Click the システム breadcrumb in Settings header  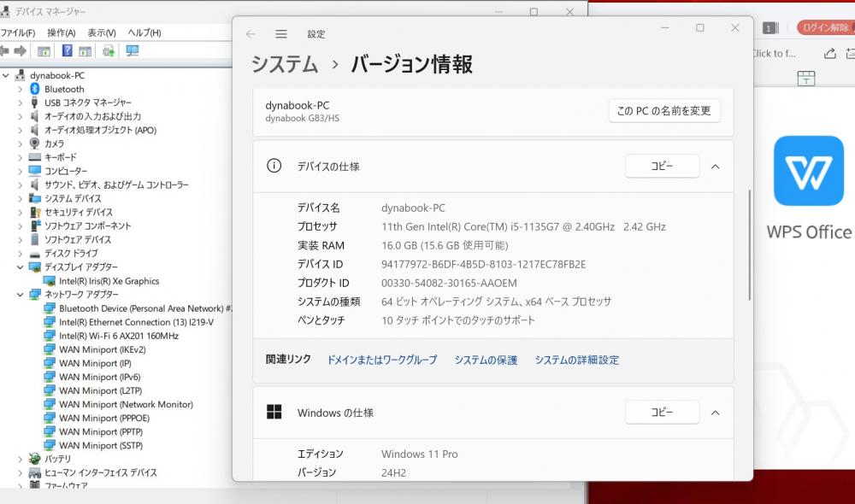[x=285, y=64]
